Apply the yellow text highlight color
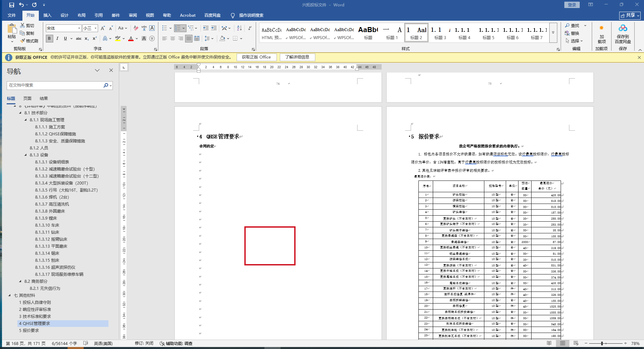This screenshot has width=644, height=349. tap(117, 38)
